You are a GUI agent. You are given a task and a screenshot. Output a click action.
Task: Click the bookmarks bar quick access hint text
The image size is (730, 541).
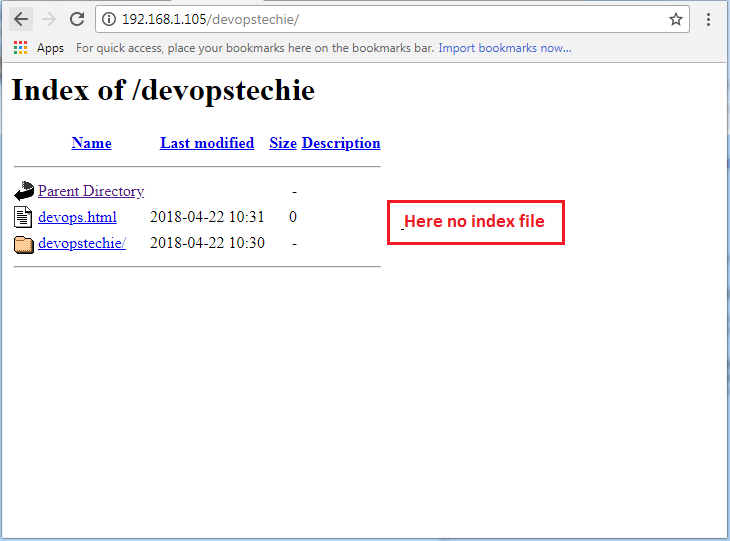(x=255, y=48)
